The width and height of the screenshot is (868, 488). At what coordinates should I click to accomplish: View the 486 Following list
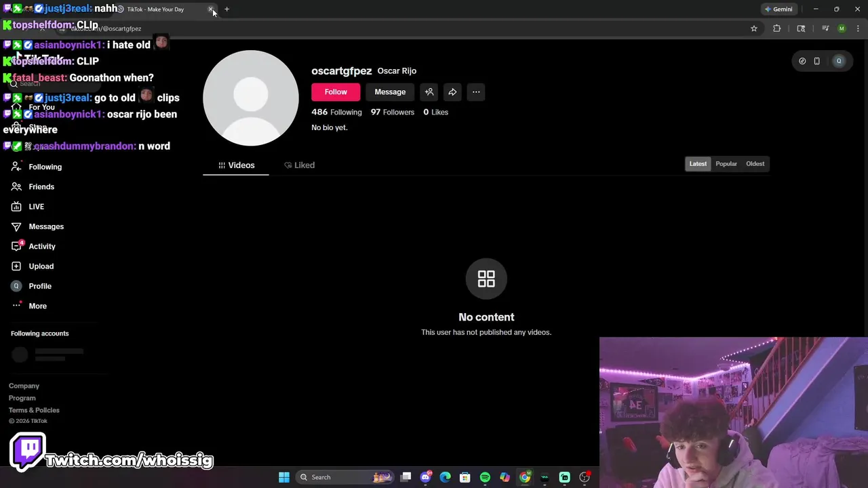coord(336,112)
